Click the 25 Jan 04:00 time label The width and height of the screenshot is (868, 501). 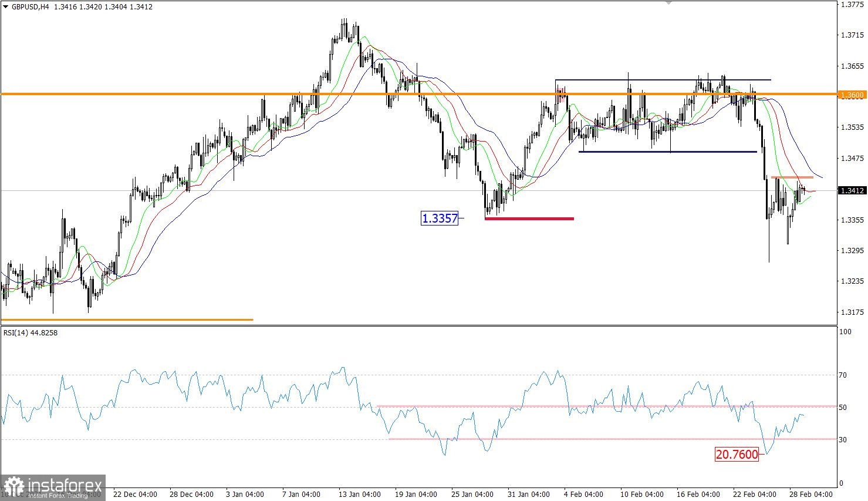click(x=471, y=494)
